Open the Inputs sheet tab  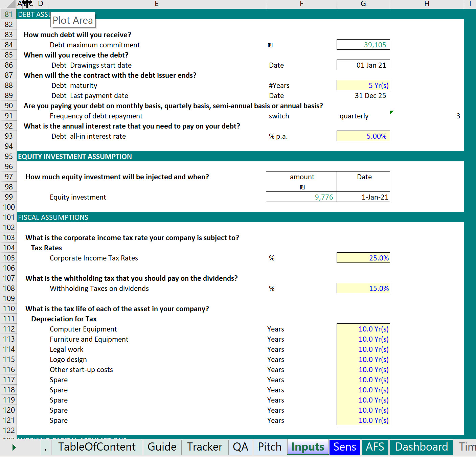point(308,447)
